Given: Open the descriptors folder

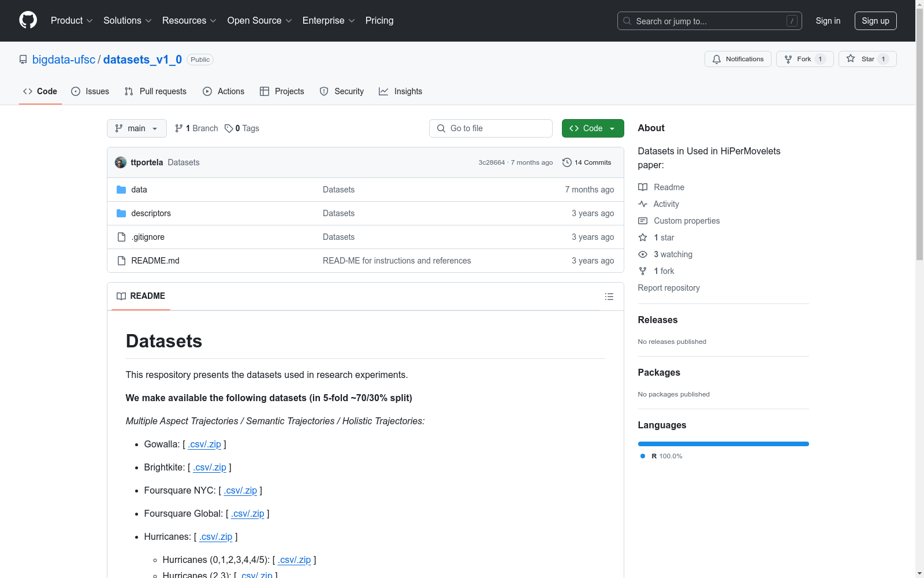Looking at the screenshot, I should click(151, 213).
